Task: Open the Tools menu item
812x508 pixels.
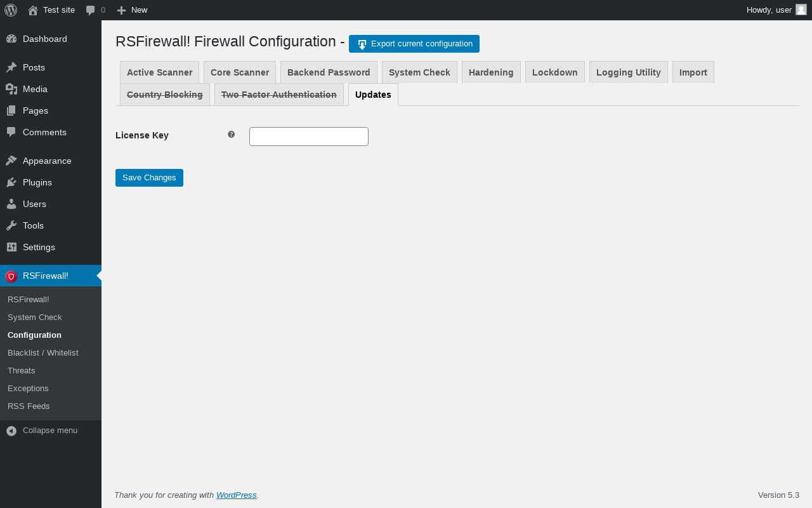Action: pos(51,225)
